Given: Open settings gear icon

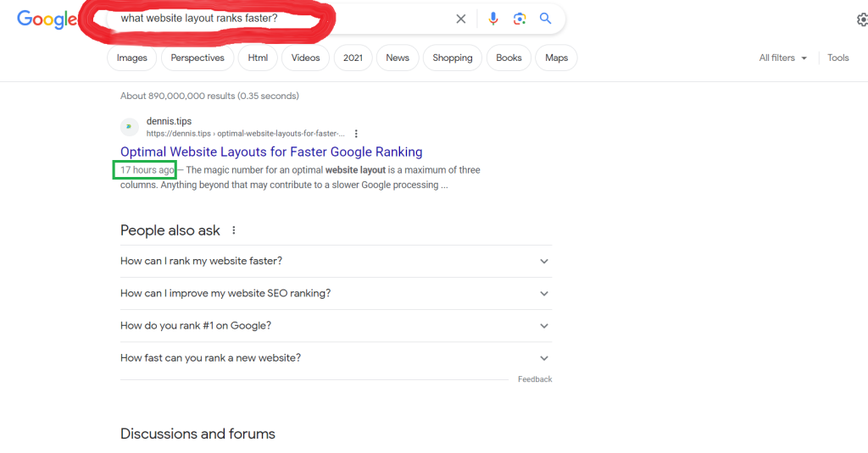Looking at the screenshot, I should coord(862,20).
